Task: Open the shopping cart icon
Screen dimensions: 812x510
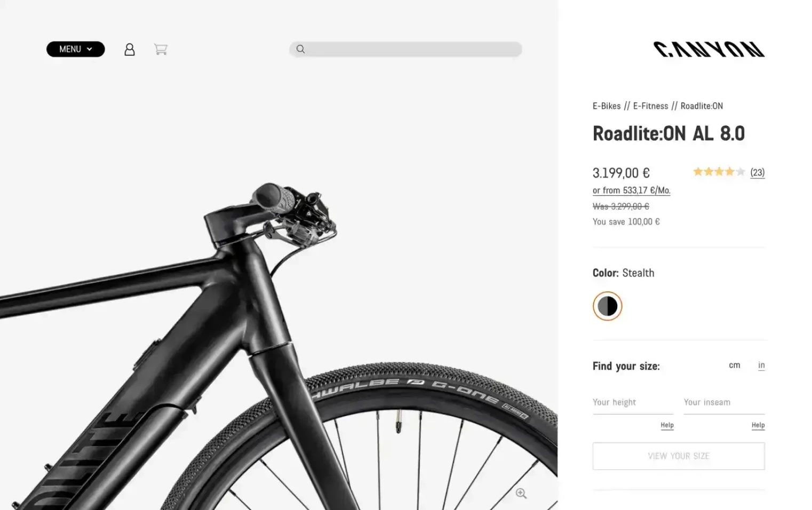Action: [161, 50]
